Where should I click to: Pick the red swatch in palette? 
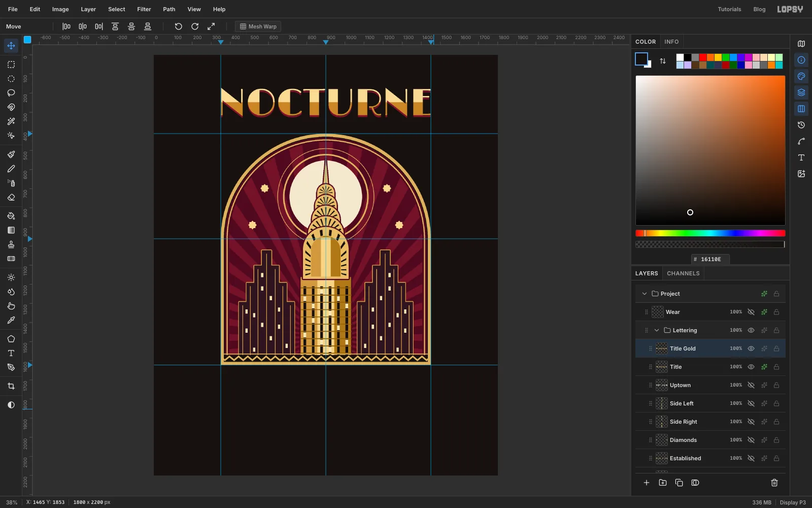703,57
